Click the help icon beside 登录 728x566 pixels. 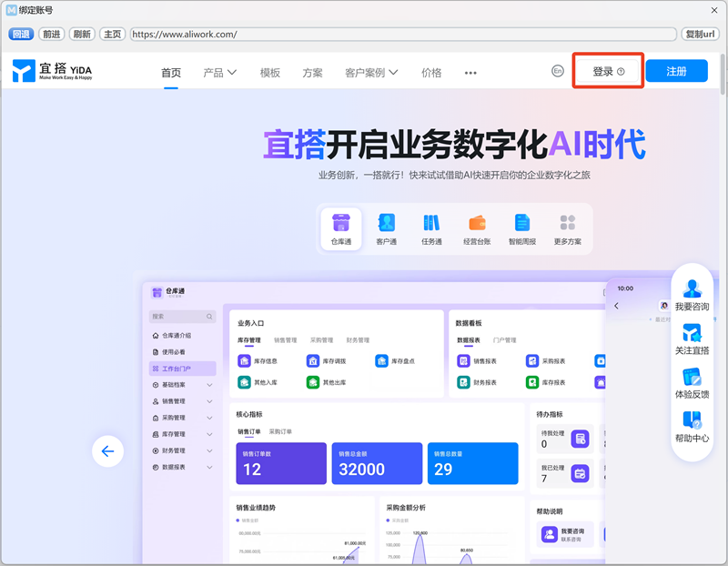pos(621,72)
